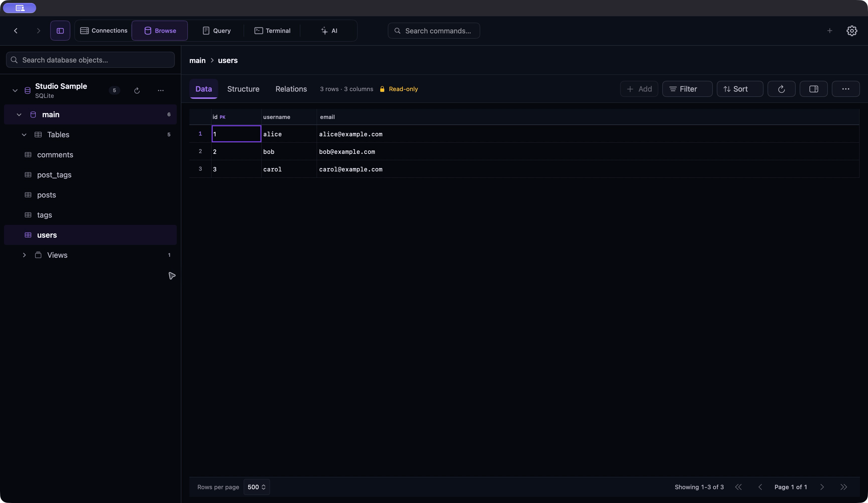Open the rows per page 500 dropdown
The width and height of the screenshot is (868, 503).
[x=257, y=487]
